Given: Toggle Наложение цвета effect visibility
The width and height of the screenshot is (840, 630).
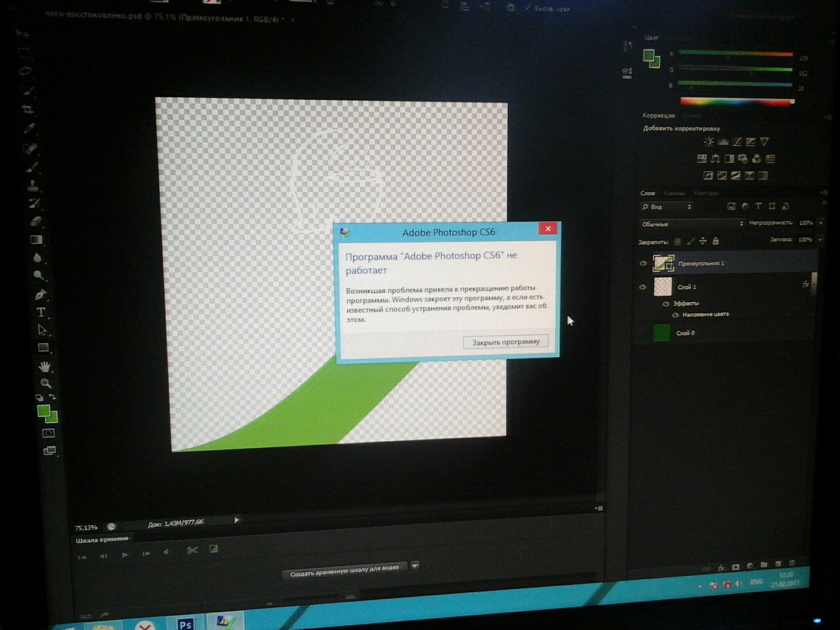Looking at the screenshot, I should point(675,315).
